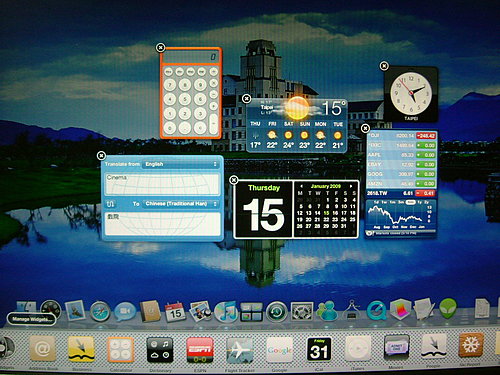
Task: Toggle the AMZN green change value
Action: coord(426,184)
